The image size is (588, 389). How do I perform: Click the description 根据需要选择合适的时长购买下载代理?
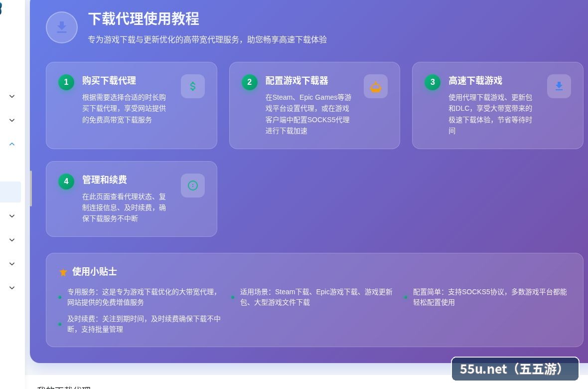124,109
